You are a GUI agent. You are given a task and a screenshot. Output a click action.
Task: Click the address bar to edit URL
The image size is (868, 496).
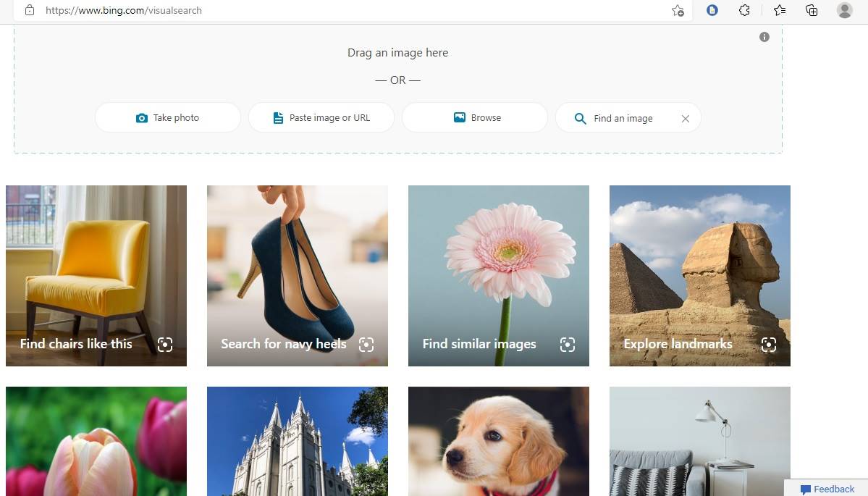[x=217, y=10]
